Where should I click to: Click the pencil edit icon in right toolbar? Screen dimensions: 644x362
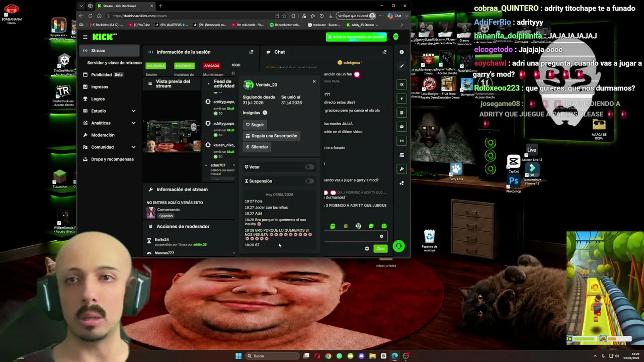pos(401,66)
